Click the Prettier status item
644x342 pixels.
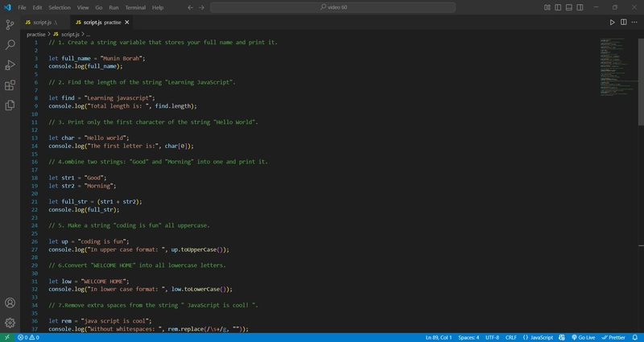613,337
